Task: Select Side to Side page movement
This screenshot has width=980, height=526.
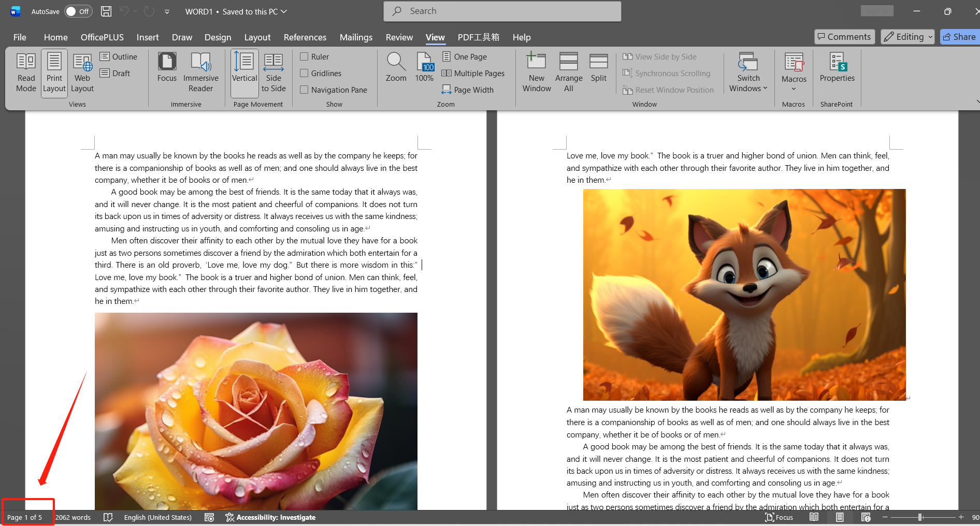Action: [x=273, y=72]
